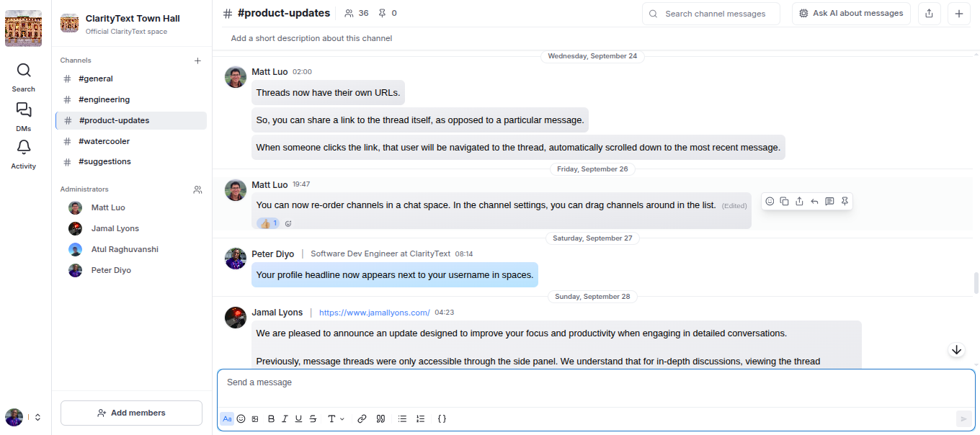This screenshot has height=435, width=980.
Task: Pin Matt Luo's channel reorder message
Action: pyautogui.click(x=844, y=201)
